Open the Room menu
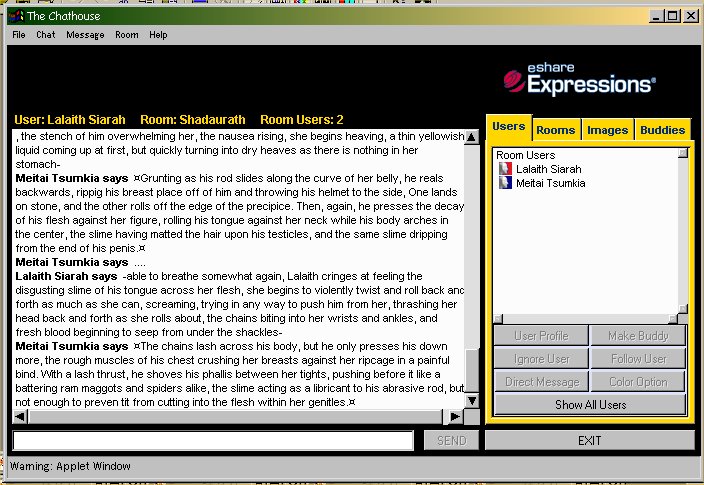 pyautogui.click(x=127, y=35)
